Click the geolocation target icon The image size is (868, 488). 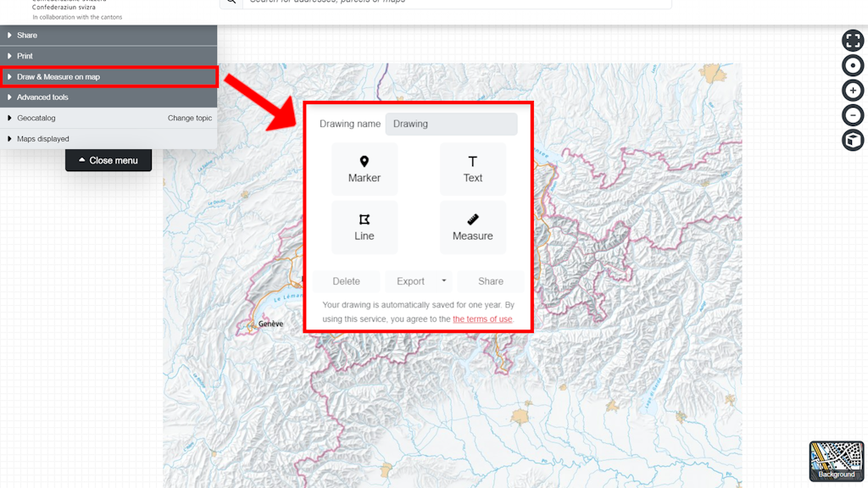click(x=852, y=65)
